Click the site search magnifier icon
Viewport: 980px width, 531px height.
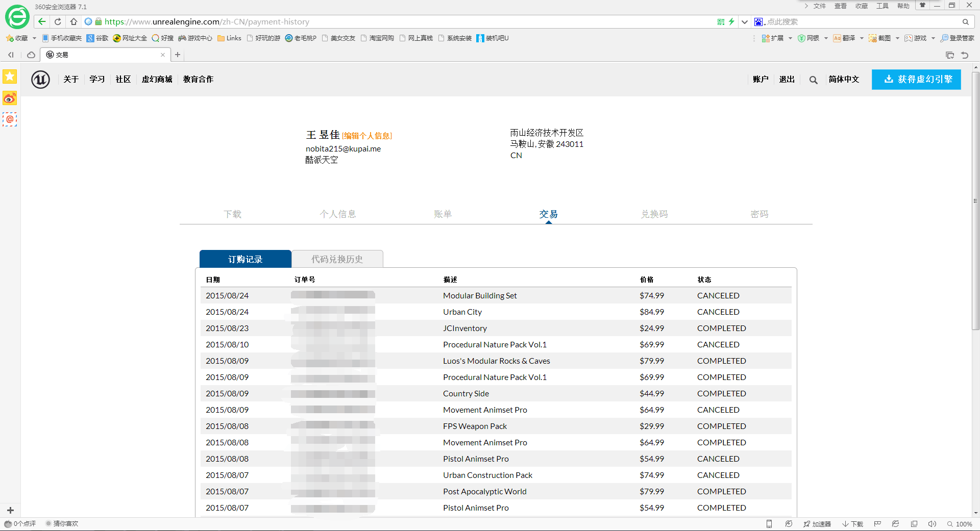pyautogui.click(x=813, y=80)
